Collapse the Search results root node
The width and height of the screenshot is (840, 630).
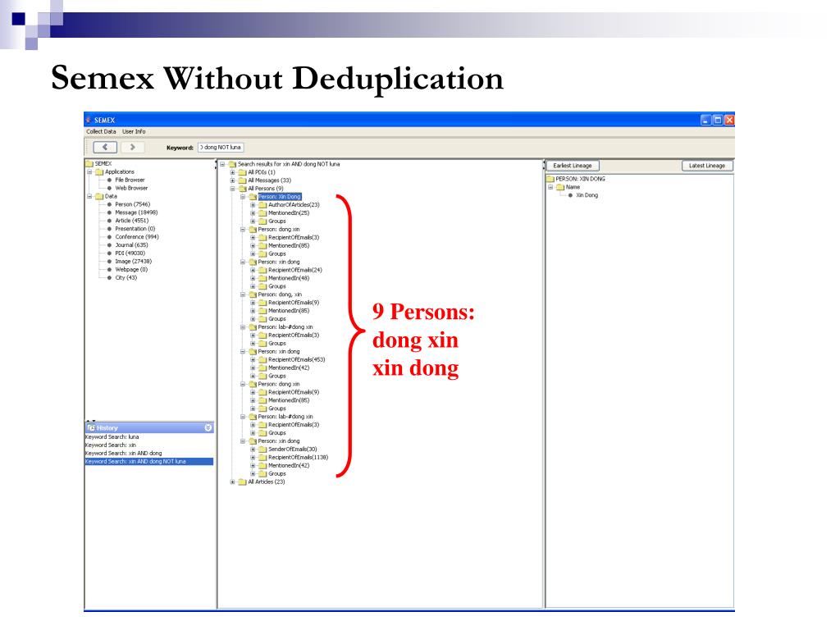click(222, 164)
